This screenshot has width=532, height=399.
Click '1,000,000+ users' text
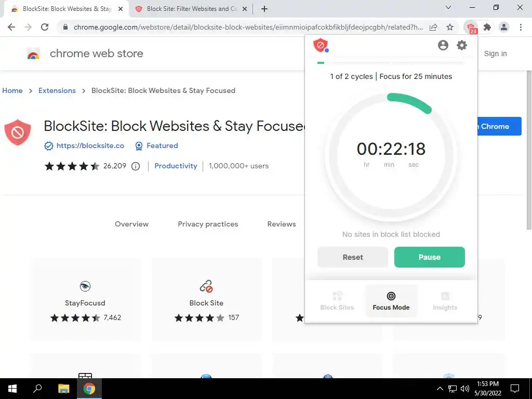click(238, 166)
